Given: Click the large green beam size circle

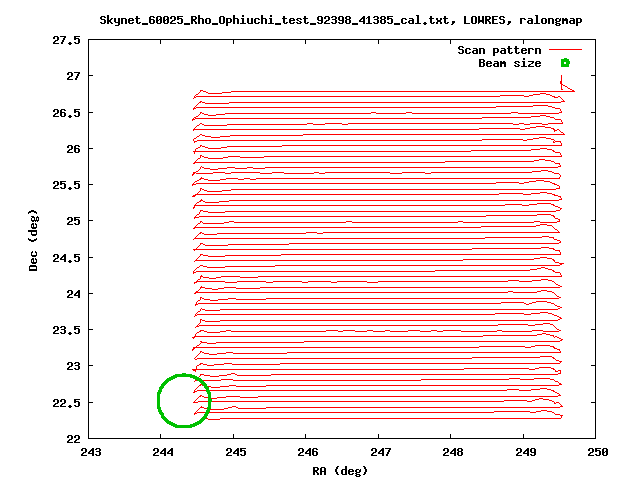Looking at the screenshot, I should coord(184,401).
